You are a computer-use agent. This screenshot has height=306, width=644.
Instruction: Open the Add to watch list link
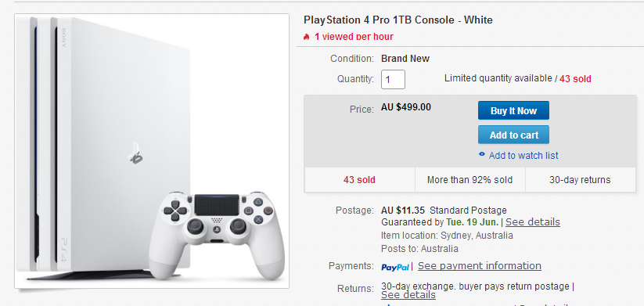tap(523, 156)
